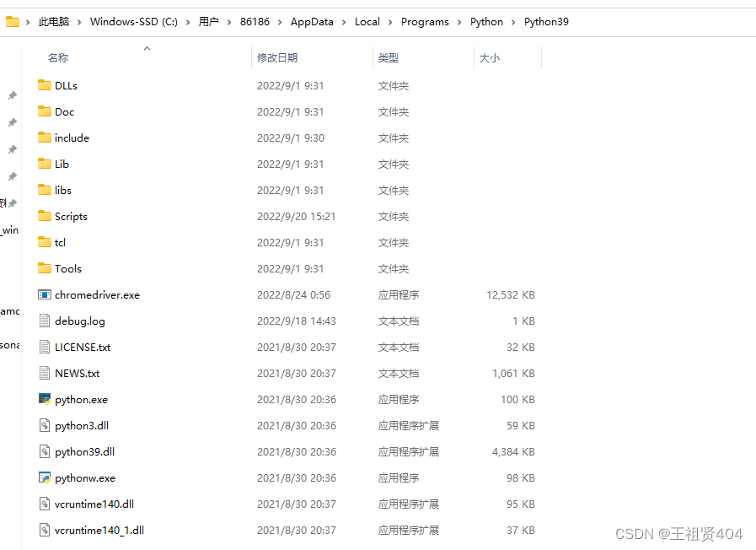
Task: Expand chevron before 此电脑 breadcrumb
Action: tap(28, 22)
